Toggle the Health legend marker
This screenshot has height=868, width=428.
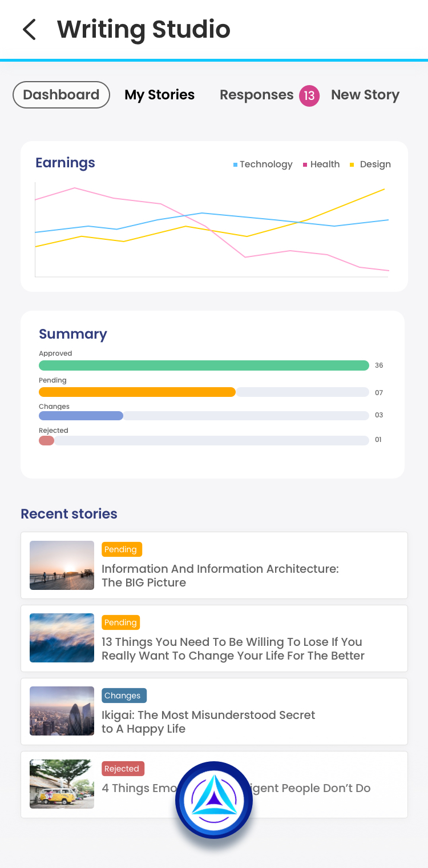pyautogui.click(x=305, y=164)
